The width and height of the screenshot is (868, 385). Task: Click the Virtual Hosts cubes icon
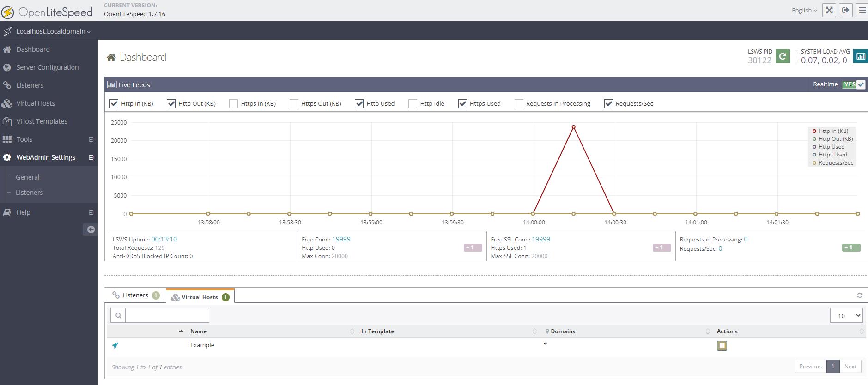pyautogui.click(x=7, y=103)
